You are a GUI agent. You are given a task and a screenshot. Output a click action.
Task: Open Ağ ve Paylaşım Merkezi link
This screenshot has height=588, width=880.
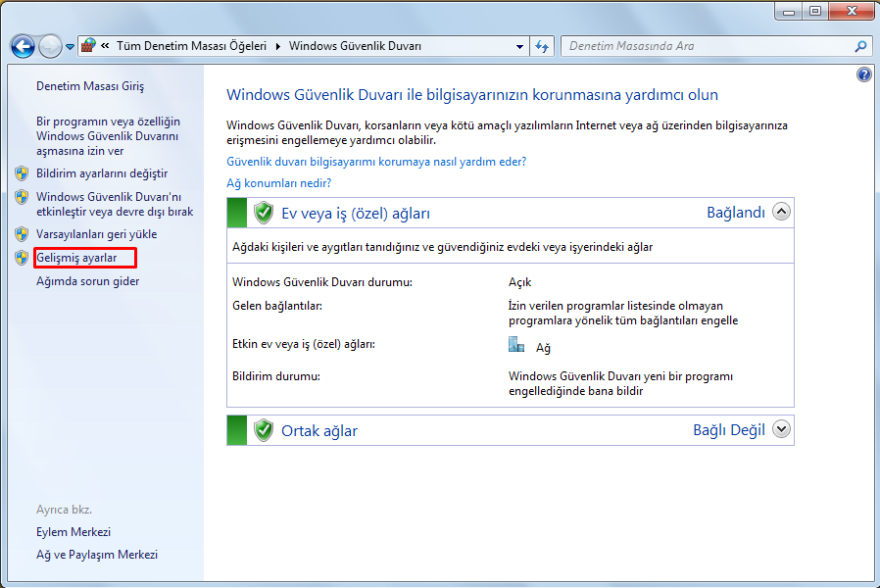pos(97,555)
